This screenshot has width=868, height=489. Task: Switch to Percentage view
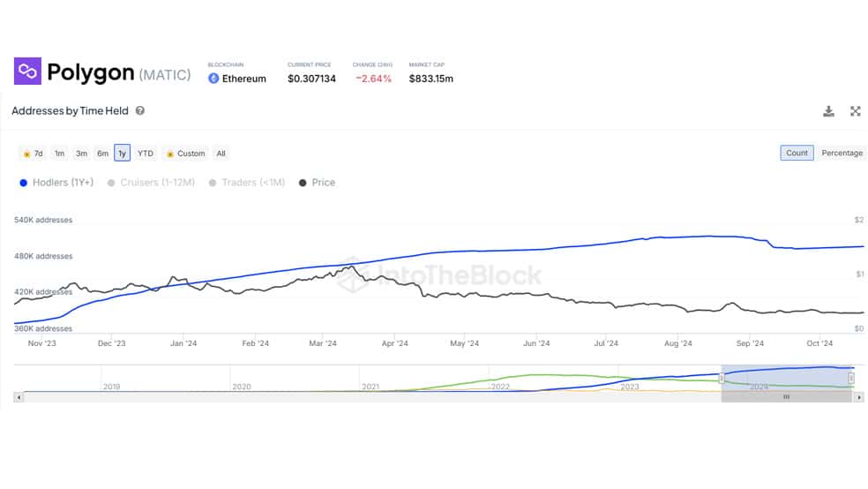click(x=842, y=153)
